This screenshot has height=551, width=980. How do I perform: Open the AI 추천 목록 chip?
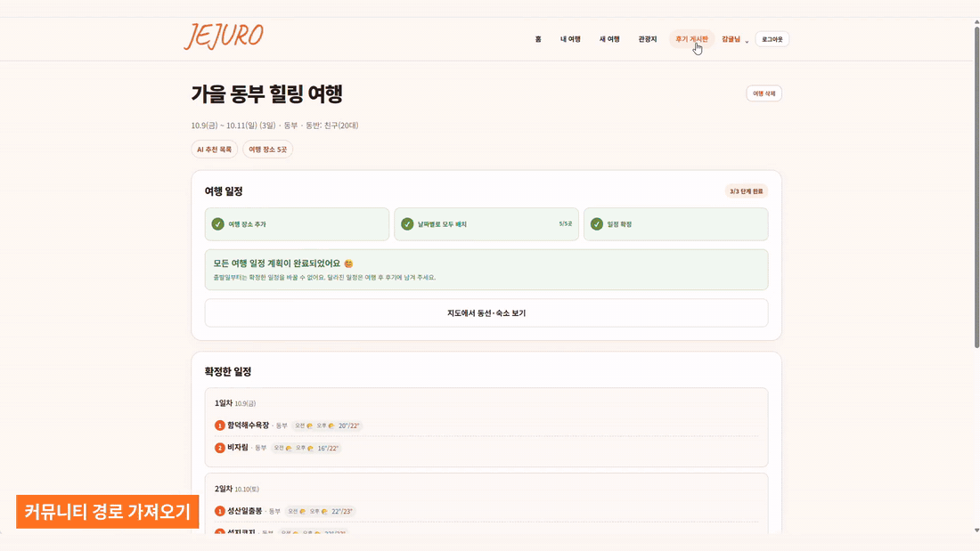pyautogui.click(x=215, y=150)
